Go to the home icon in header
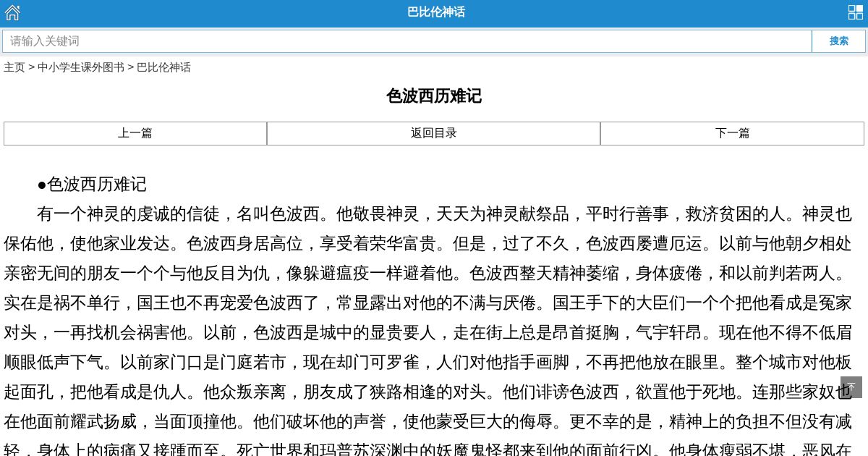 [12, 12]
